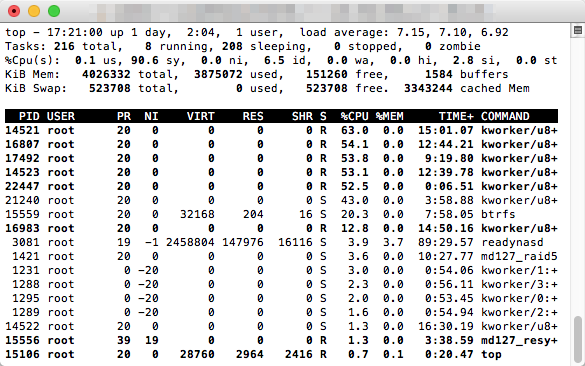585x366 pixels.
Task: Click the kworker/2:+ command name
Action: (x=519, y=312)
